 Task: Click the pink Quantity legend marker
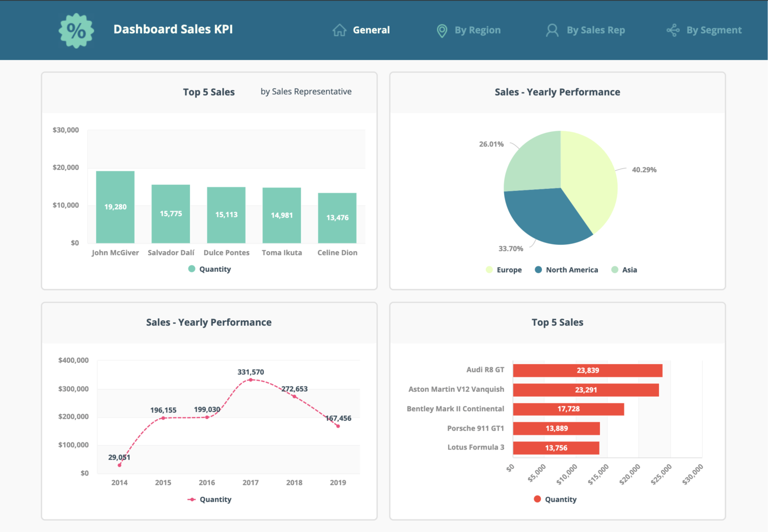coord(191,499)
